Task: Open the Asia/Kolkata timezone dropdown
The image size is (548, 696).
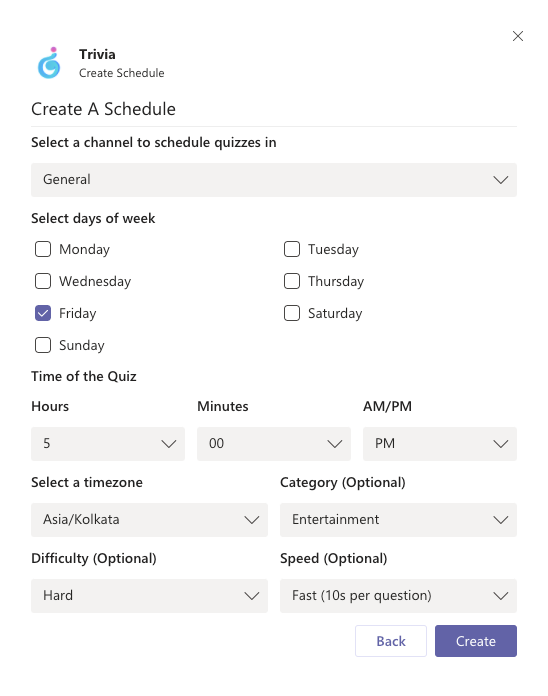Action: [150, 520]
